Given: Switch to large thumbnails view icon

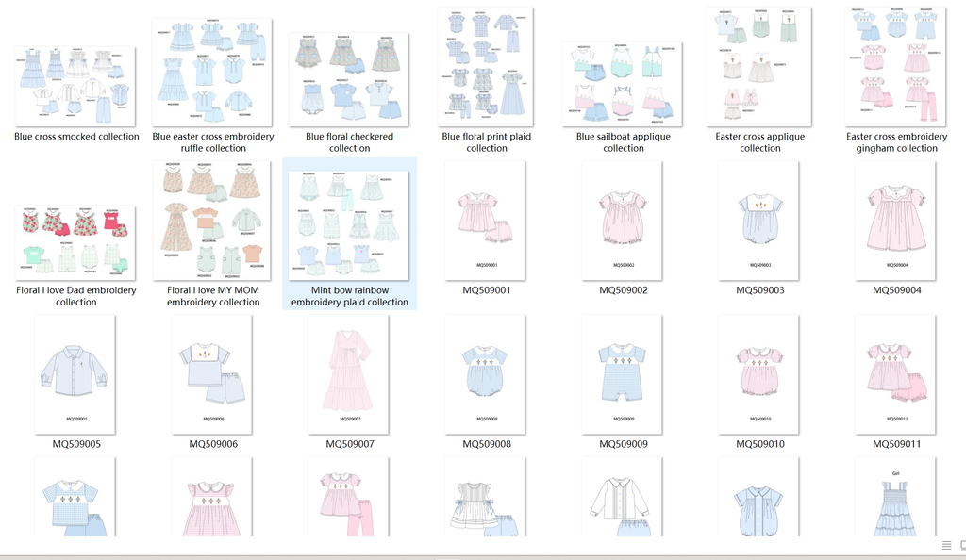Looking at the screenshot, I should click(962, 545).
